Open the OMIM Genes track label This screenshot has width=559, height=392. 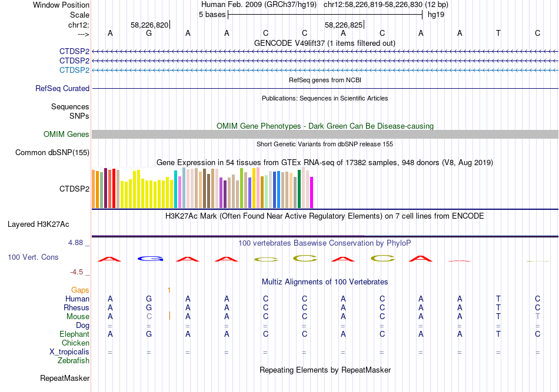tap(66, 134)
